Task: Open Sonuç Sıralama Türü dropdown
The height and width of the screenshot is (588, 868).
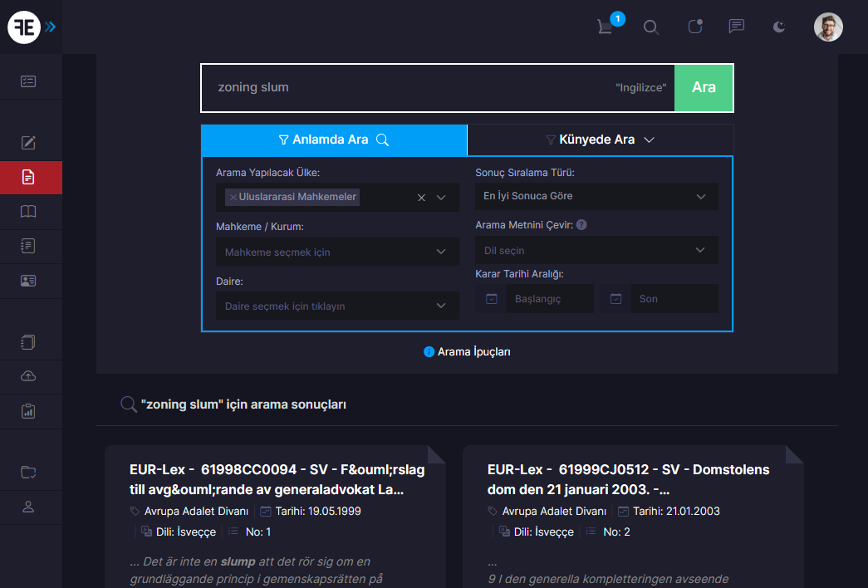Action: (596, 197)
